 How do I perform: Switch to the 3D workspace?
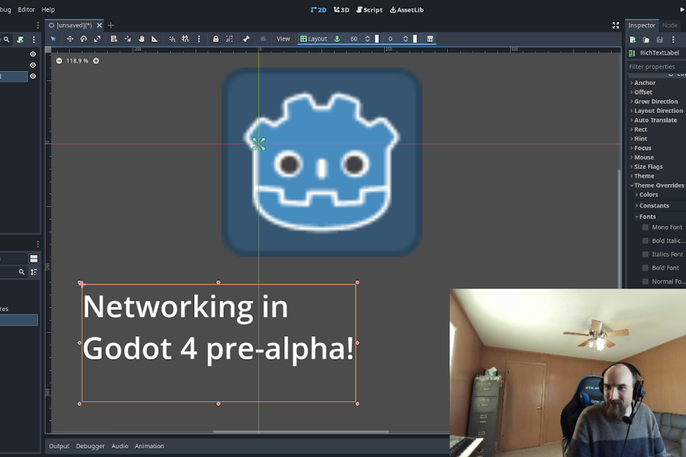pos(341,10)
